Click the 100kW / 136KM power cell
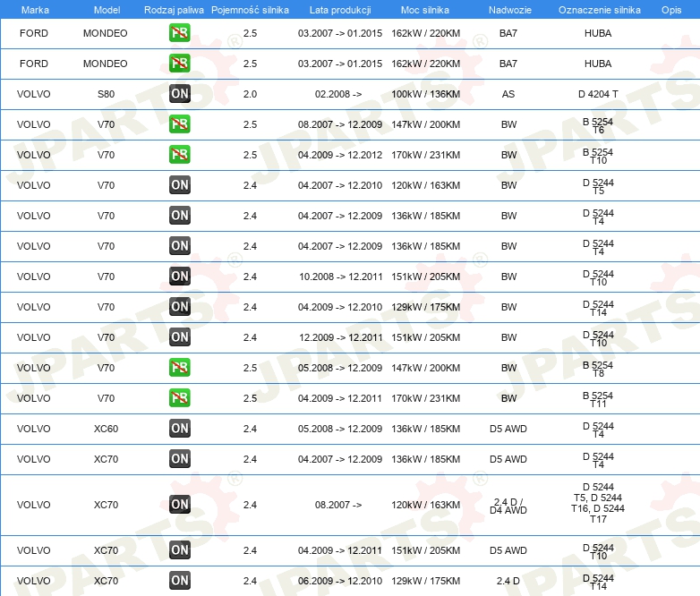 point(425,94)
